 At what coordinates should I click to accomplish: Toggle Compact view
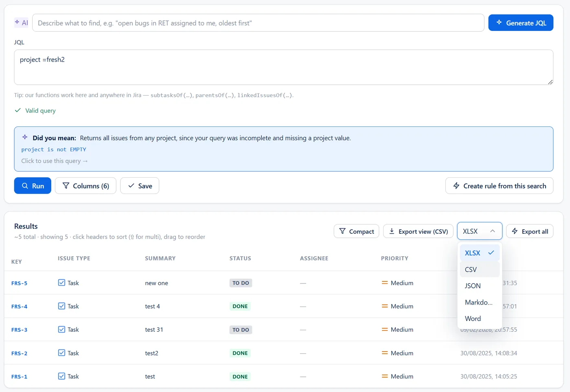point(356,231)
